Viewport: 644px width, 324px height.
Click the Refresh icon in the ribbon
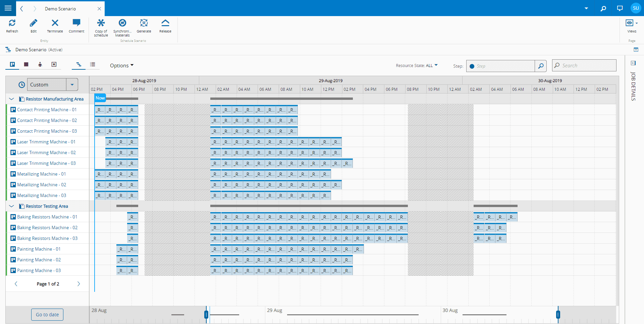point(12,23)
